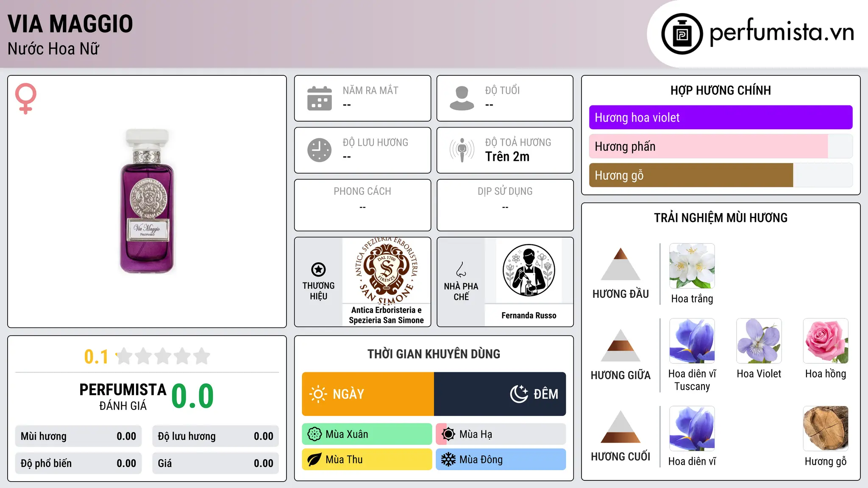Screen dimensions: 868x488
Task: Click the Dịp sử dụng card
Action: point(505,205)
